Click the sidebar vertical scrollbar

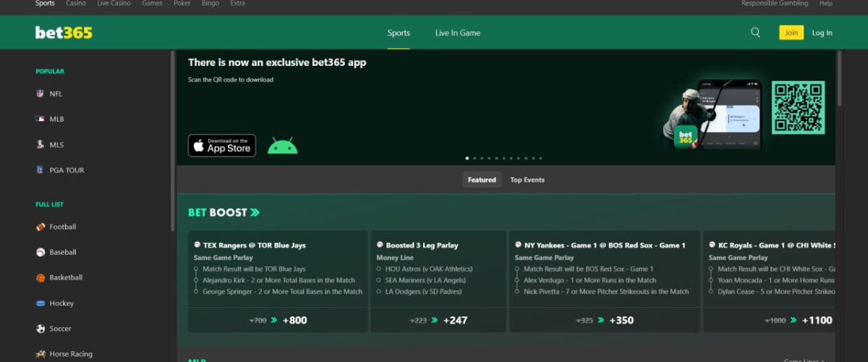click(x=172, y=140)
